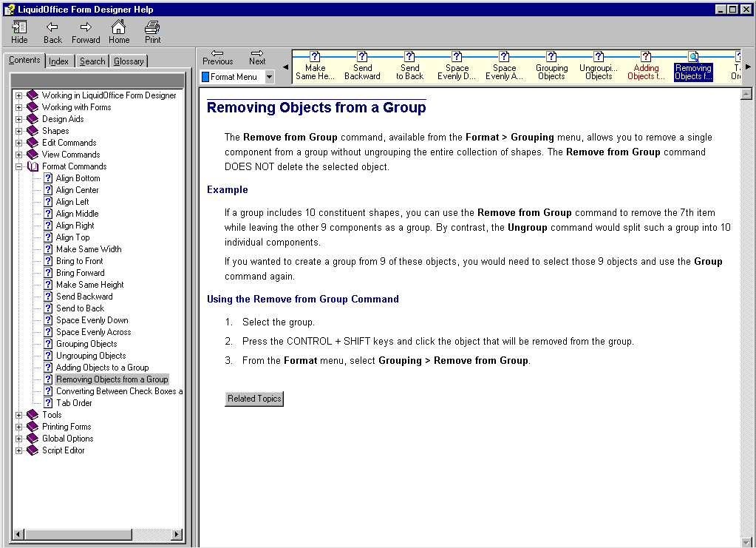Select Removing Objects topic in browse strip
This screenshot has height=548, width=756.
click(693, 67)
